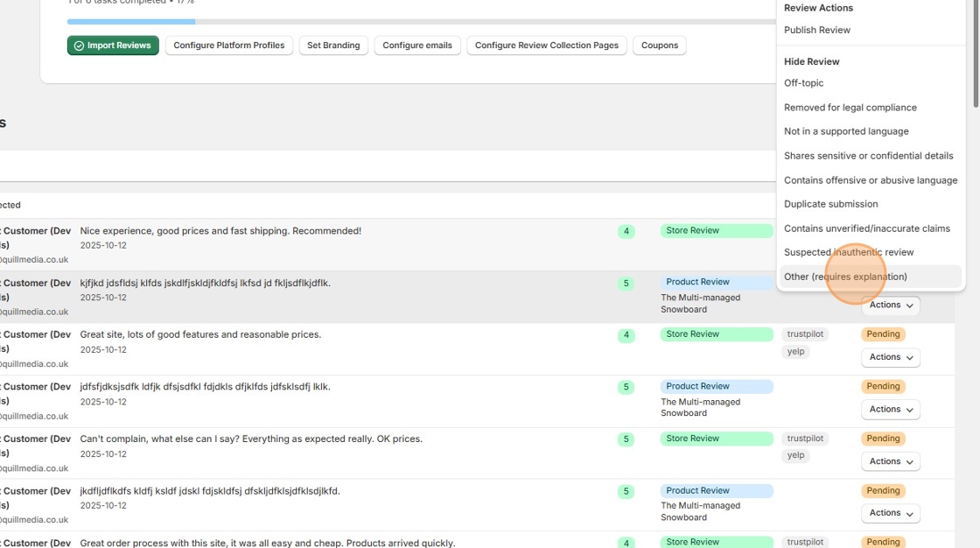
Task: Choose Contains offensive or abusive language
Action: (x=870, y=180)
